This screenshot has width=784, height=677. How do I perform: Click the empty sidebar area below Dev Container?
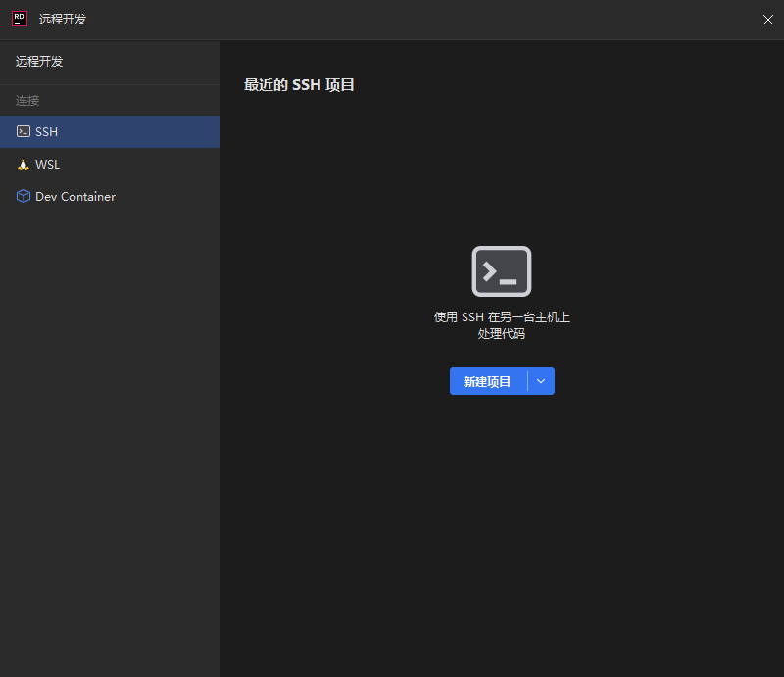(x=110, y=441)
